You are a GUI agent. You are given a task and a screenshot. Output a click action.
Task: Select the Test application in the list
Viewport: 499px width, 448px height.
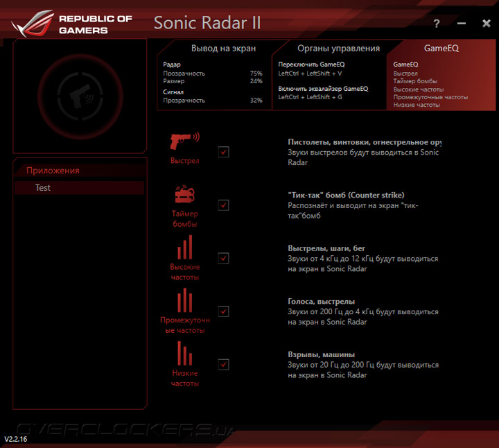pyautogui.click(x=79, y=188)
